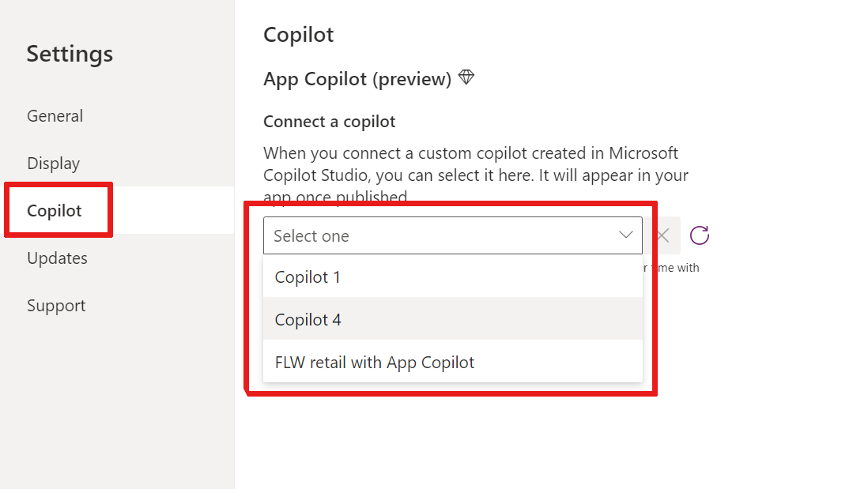868x489 pixels.
Task: Switch to the Display settings tab
Action: pos(53,164)
